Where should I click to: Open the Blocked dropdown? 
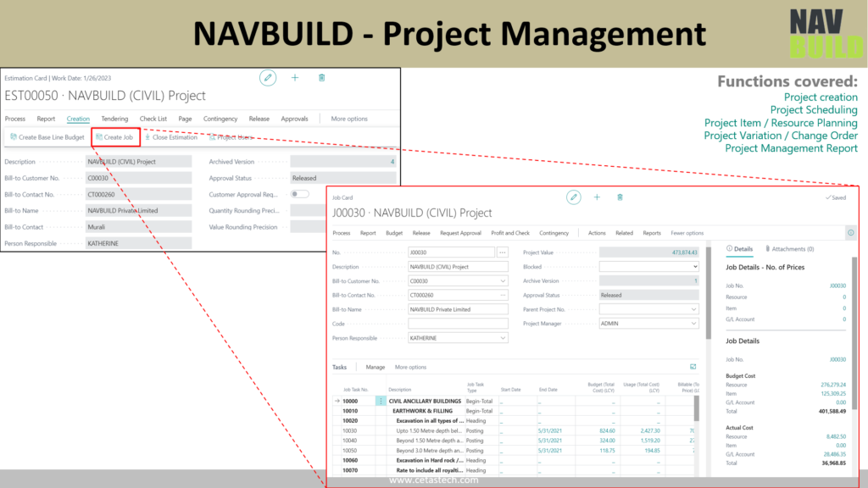coord(648,266)
